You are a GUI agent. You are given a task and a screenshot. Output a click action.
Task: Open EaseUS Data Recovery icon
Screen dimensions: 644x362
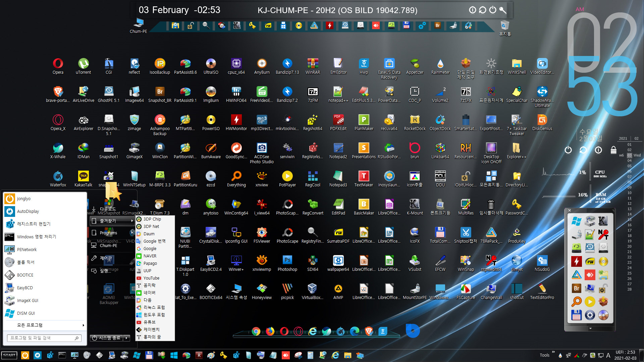(x=389, y=68)
